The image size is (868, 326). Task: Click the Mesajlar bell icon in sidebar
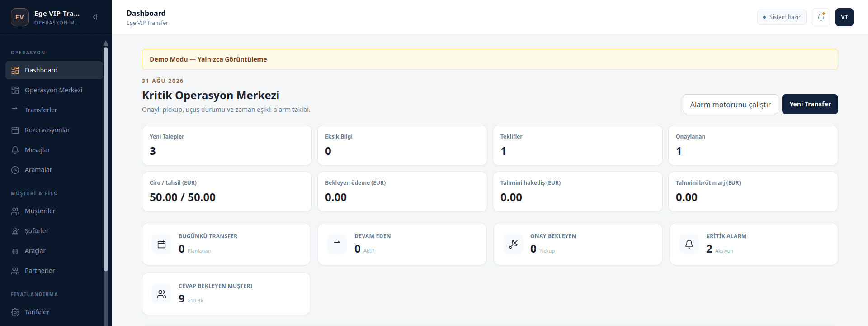pyautogui.click(x=15, y=150)
